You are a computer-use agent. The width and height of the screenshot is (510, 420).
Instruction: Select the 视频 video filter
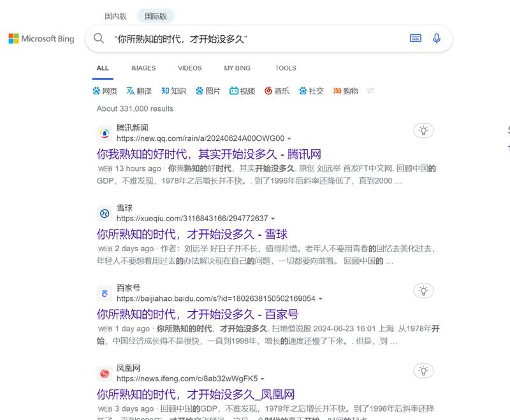[242, 91]
